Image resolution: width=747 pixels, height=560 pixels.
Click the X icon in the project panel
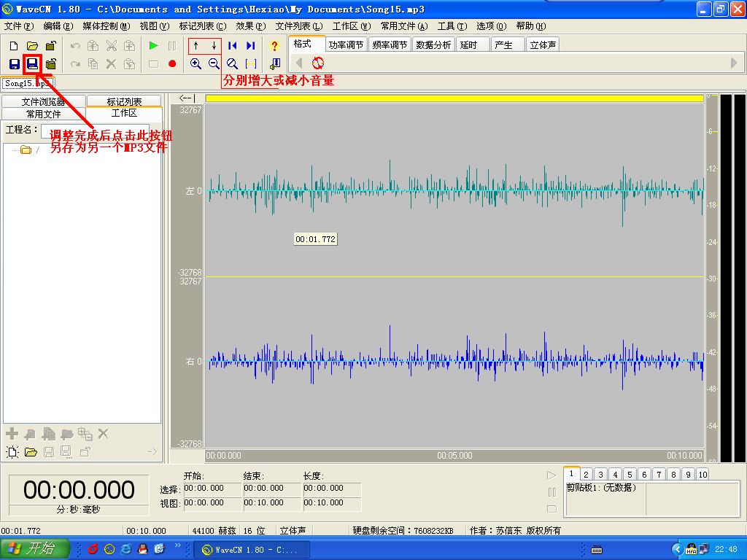[x=103, y=434]
